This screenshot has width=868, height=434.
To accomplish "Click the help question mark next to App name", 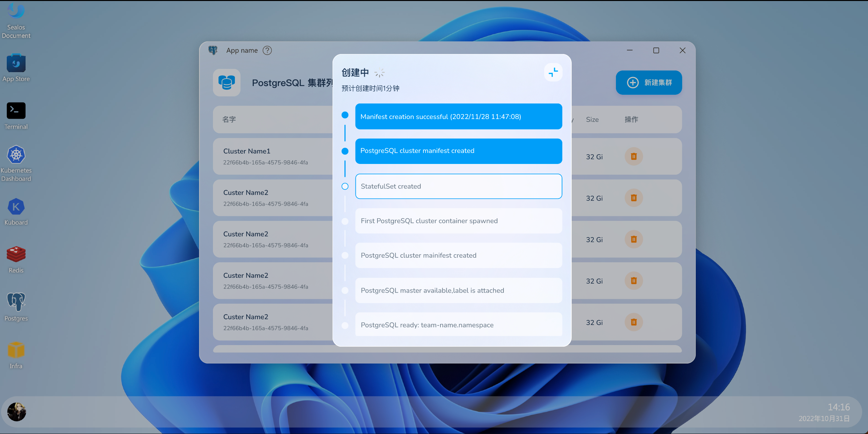I will coord(267,50).
